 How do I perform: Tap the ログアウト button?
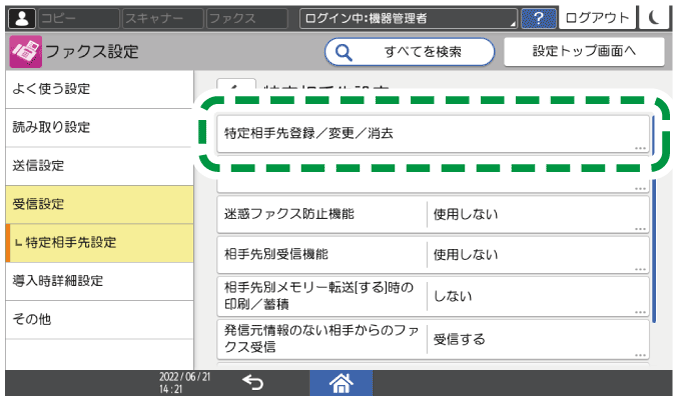597,17
